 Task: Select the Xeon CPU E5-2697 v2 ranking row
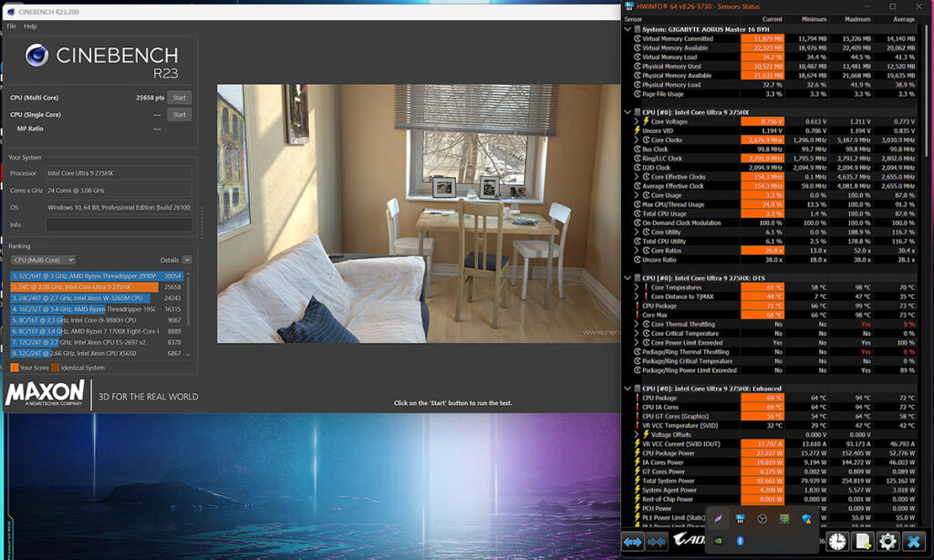[97, 342]
